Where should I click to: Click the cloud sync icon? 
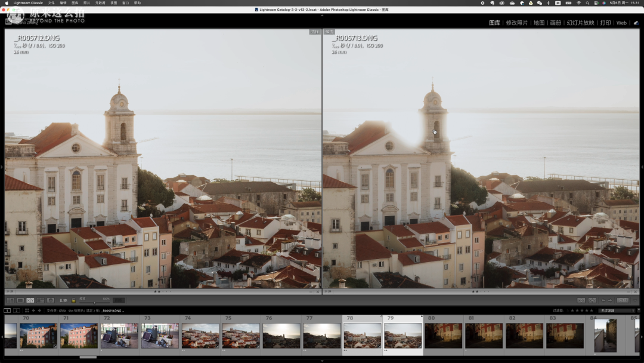click(636, 23)
